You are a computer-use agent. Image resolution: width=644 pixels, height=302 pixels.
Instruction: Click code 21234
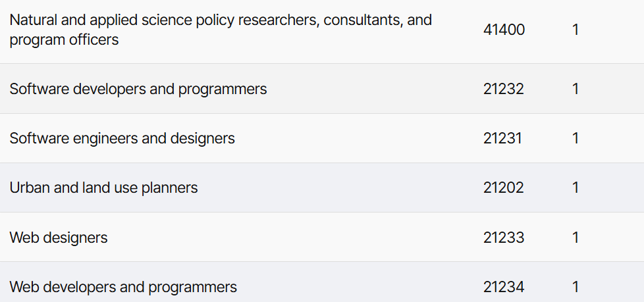(504, 287)
